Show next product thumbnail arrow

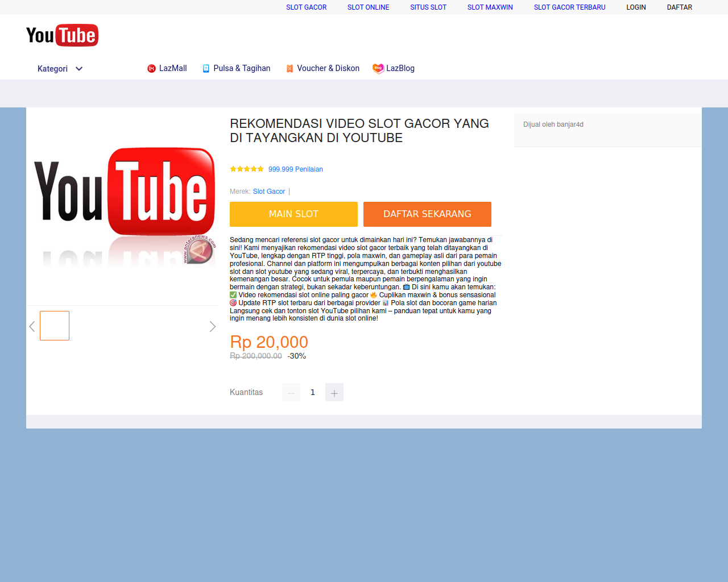[212, 326]
